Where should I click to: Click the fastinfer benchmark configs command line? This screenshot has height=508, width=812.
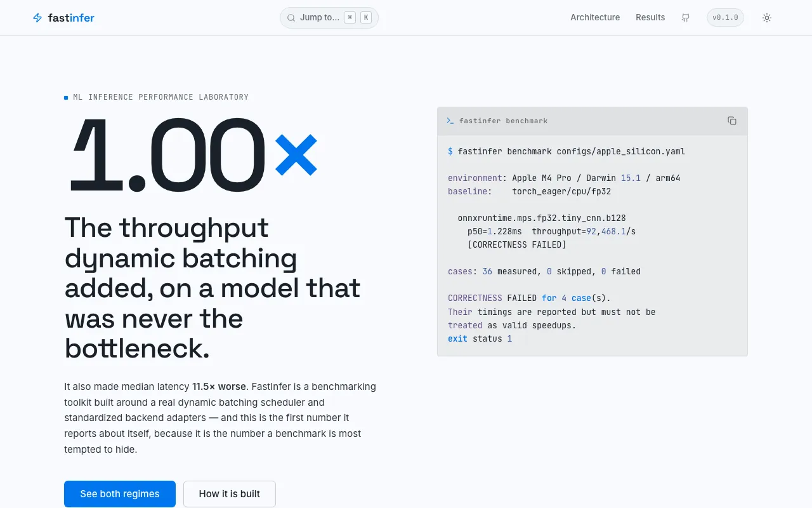pos(566,151)
